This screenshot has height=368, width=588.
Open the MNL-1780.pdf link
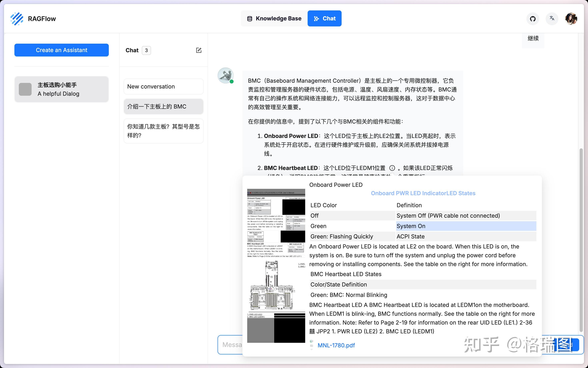coord(336,345)
